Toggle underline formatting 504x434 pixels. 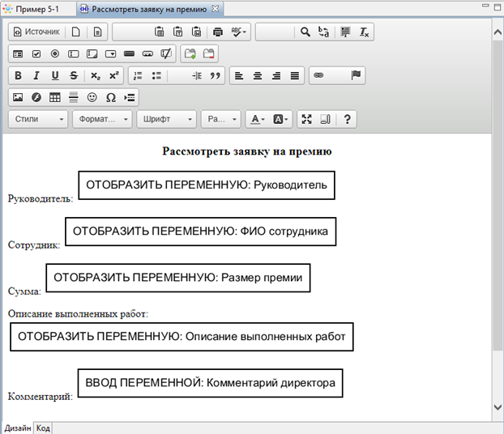(x=55, y=75)
